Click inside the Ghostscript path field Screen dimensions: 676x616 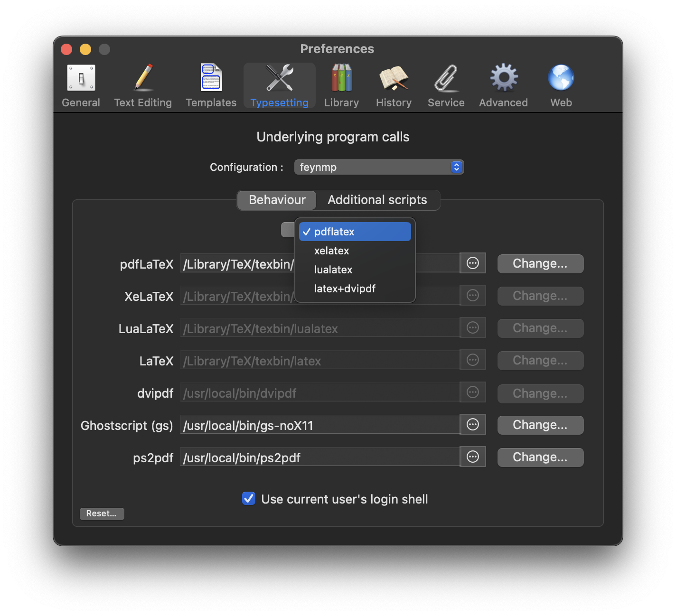pos(318,425)
